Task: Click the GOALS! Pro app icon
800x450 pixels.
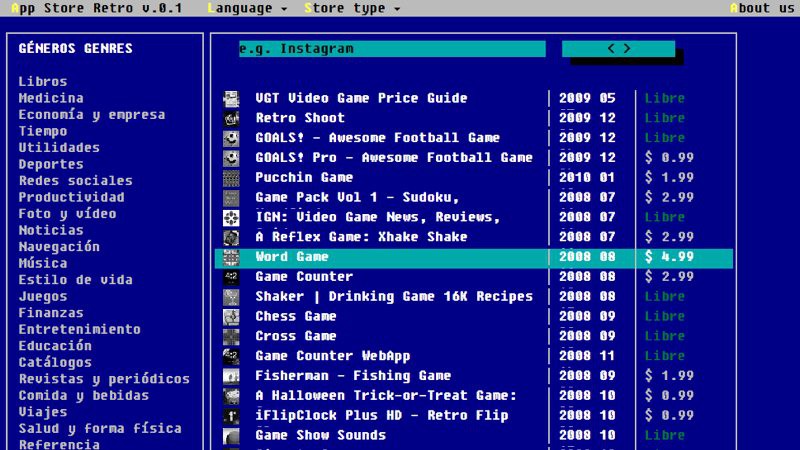Action: click(231, 158)
